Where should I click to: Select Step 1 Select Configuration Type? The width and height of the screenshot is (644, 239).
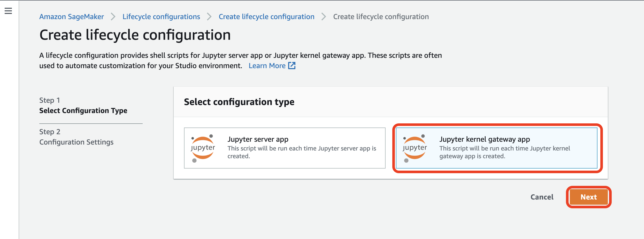coord(83,105)
